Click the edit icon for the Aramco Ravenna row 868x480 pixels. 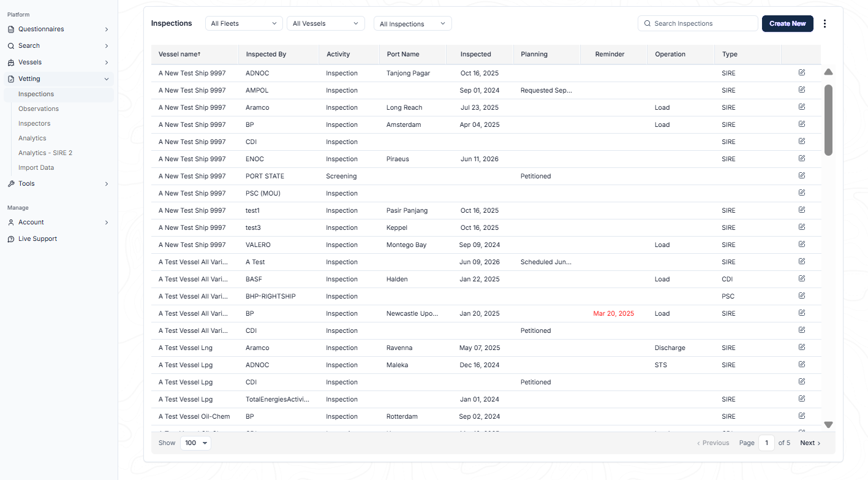(802, 347)
